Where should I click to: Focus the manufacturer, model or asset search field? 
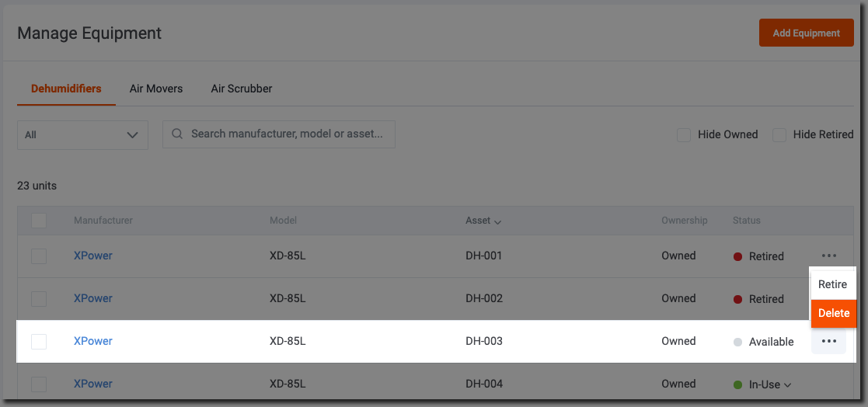(288, 134)
